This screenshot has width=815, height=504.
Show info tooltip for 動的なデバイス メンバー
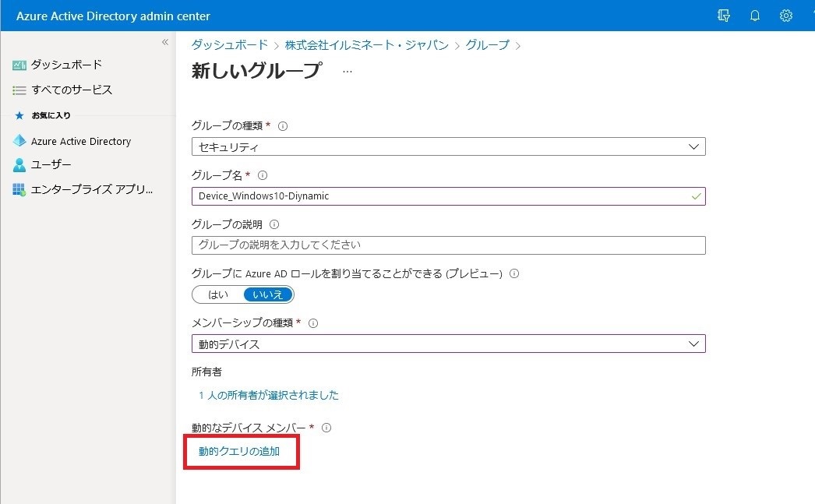point(326,428)
